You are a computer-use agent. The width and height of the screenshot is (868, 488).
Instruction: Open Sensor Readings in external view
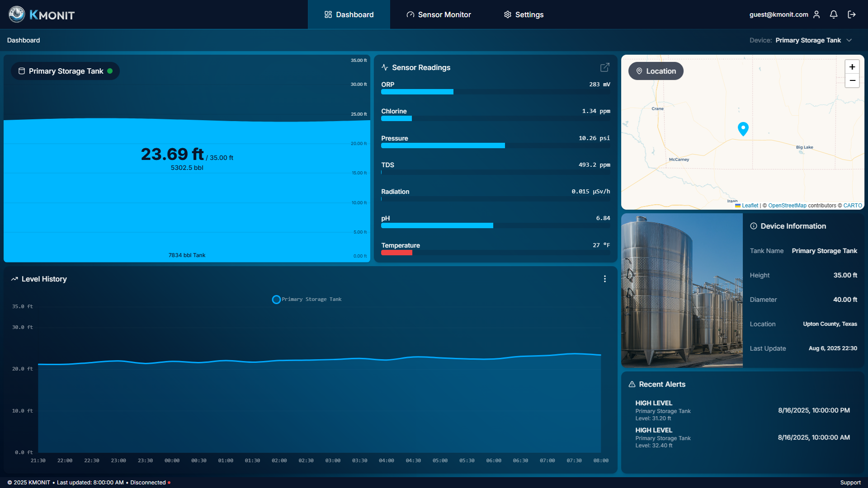pos(604,67)
